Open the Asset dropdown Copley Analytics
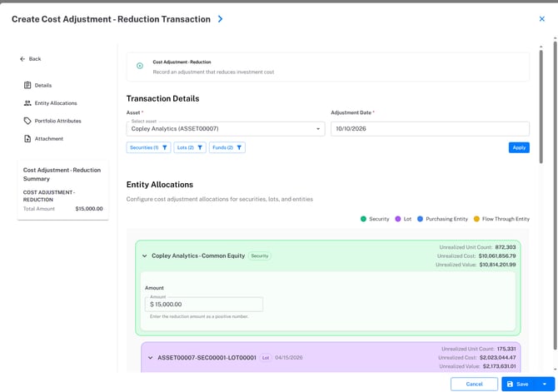This screenshot has width=558, height=392. pos(225,129)
